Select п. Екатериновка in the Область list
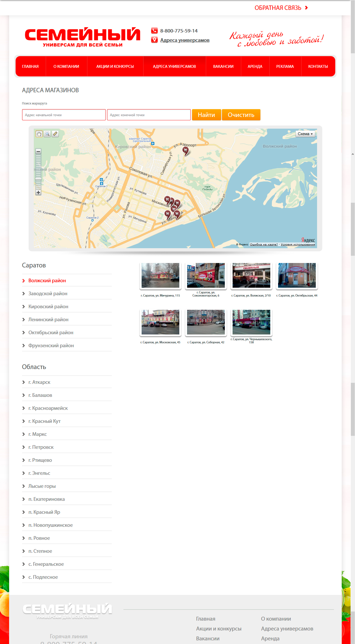The width and height of the screenshot is (355, 644). (47, 499)
